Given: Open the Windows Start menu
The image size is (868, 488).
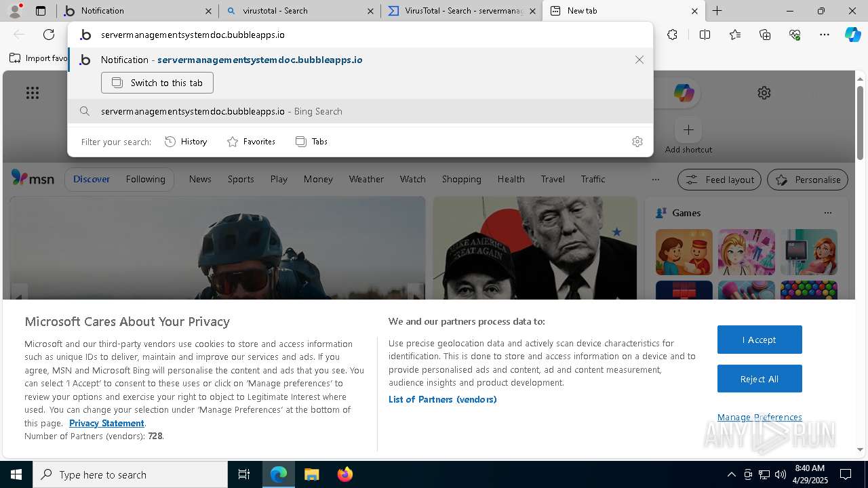Looking at the screenshot, I should click(x=16, y=474).
